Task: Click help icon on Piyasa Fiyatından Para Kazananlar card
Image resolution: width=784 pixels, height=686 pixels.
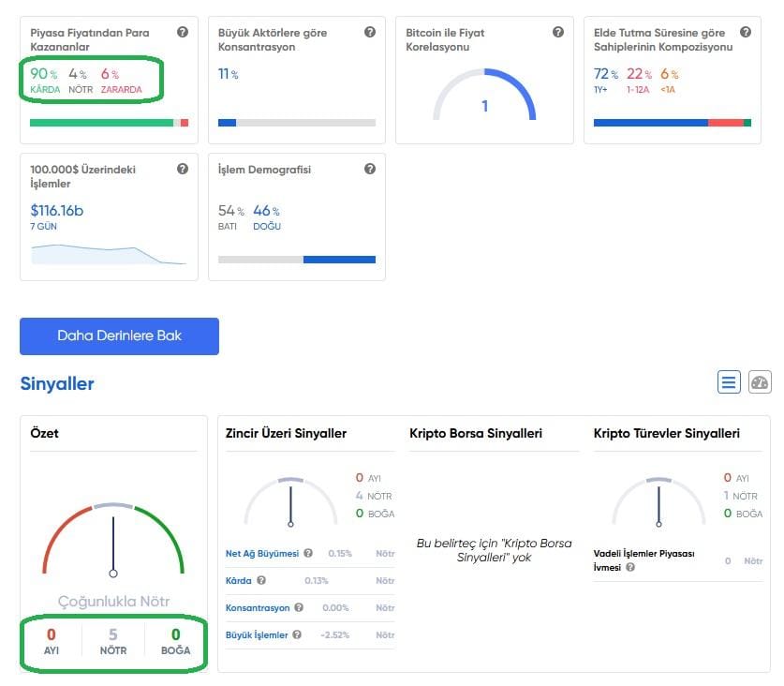Action: 183,32
